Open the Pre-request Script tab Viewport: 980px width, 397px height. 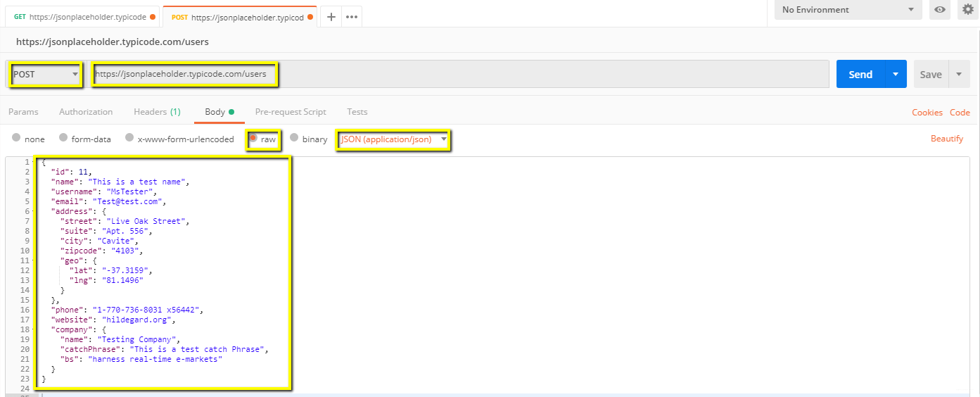(x=291, y=112)
